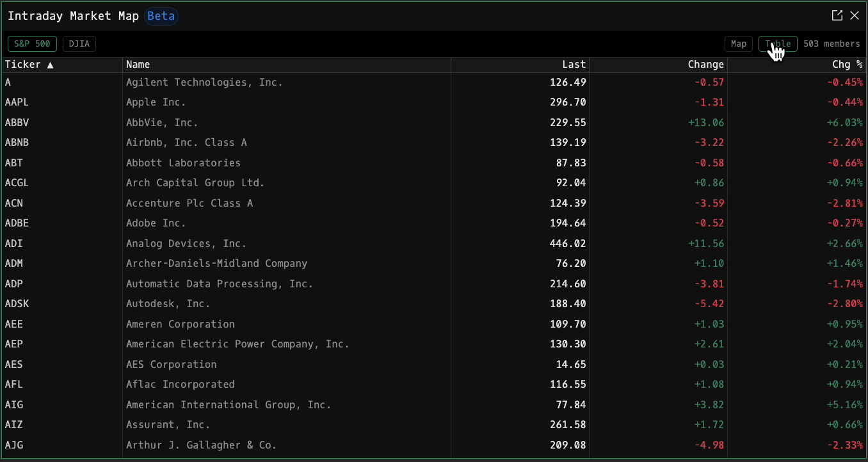The height and width of the screenshot is (462, 868).
Task: Click change value -3.22 for Airbnb
Action: (709, 143)
